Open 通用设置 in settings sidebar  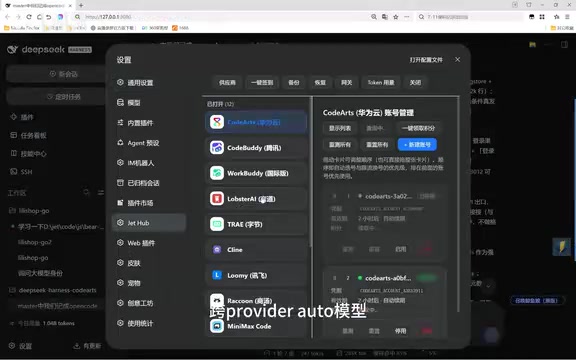(x=149, y=83)
